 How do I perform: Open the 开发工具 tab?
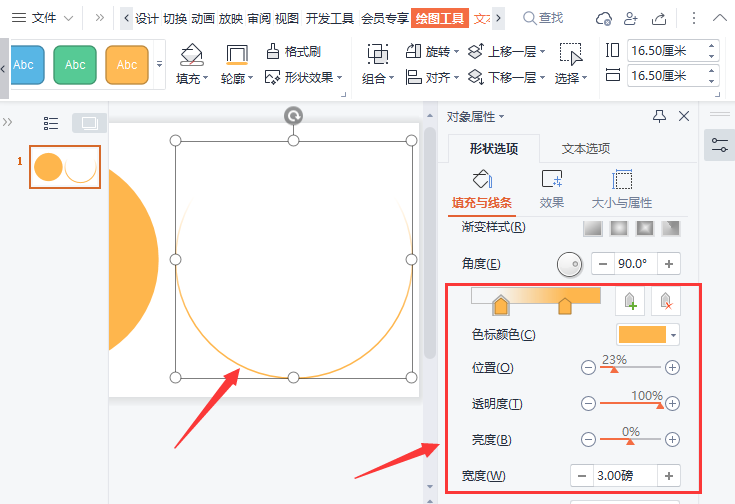(330, 18)
